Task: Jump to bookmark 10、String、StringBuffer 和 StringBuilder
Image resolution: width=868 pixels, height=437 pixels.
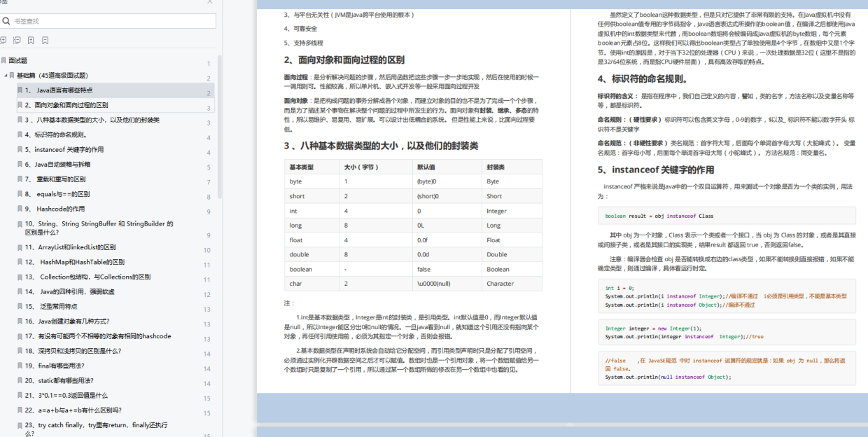Action: (x=99, y=228)
